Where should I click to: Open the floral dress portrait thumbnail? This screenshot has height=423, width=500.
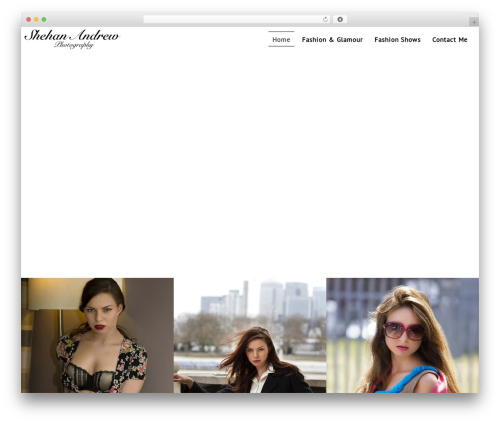[97, 335]
